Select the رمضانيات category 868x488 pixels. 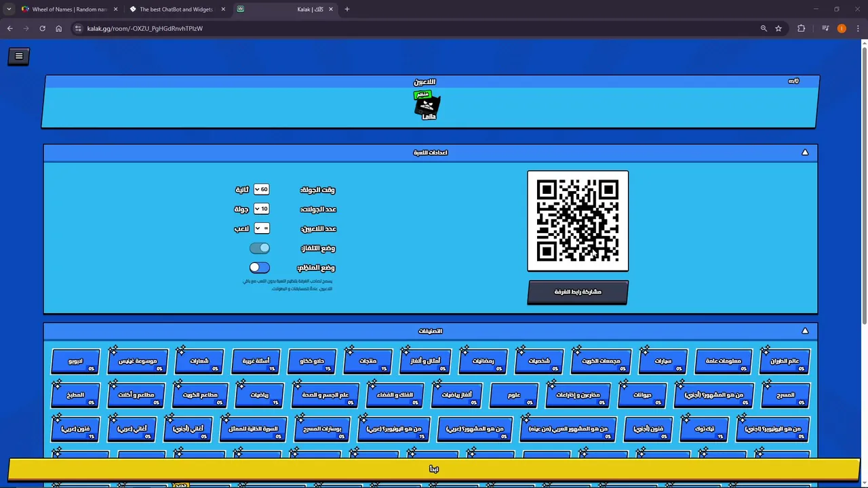(483, 361)
